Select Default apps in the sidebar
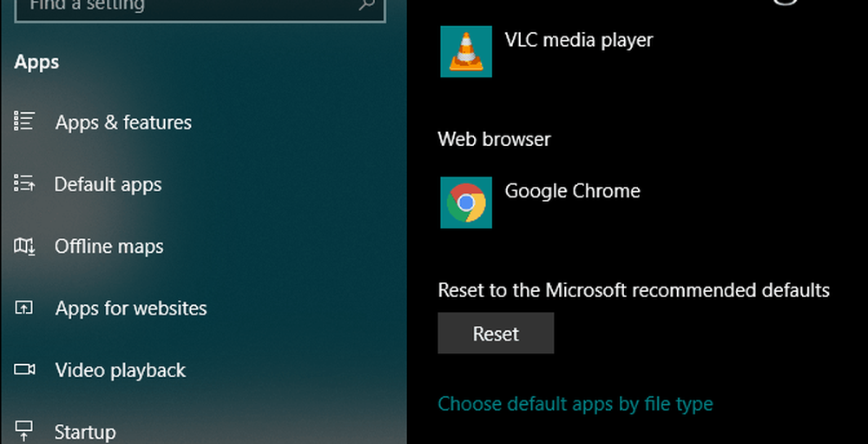 [108, 184]
